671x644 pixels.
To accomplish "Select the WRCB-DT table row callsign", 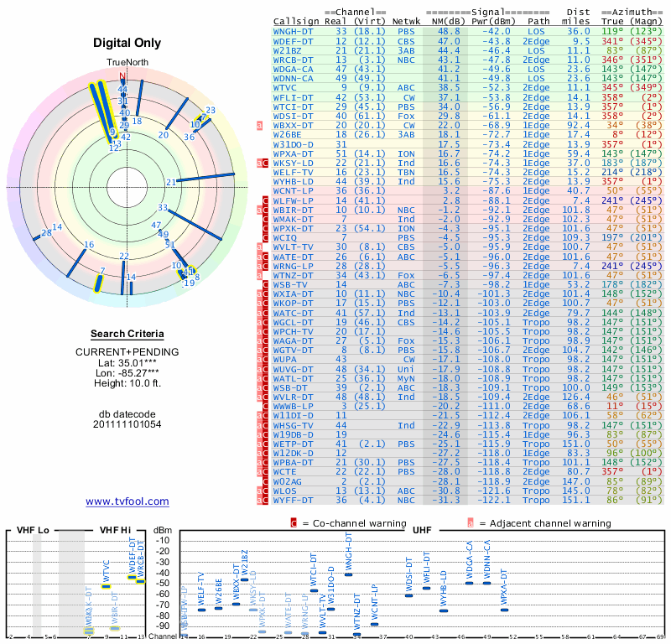I will pyautogui.click(x=293, y=60).
